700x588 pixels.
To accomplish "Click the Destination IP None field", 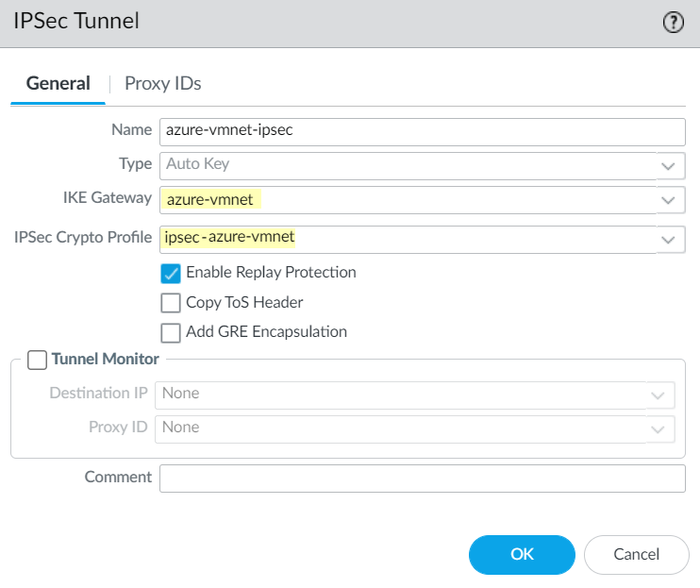I will pyautogui.click(x=401, y=394).
